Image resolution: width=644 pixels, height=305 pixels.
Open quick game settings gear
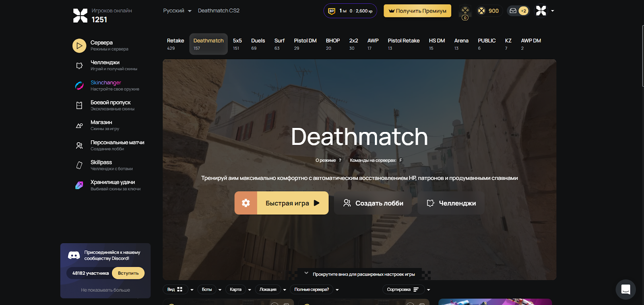point(246,203)
